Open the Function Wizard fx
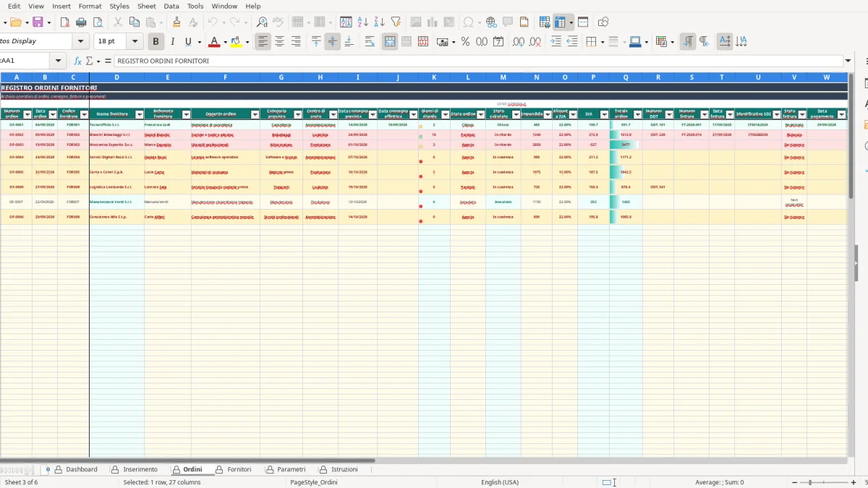 pyautogui.click(x=78, y=61)
